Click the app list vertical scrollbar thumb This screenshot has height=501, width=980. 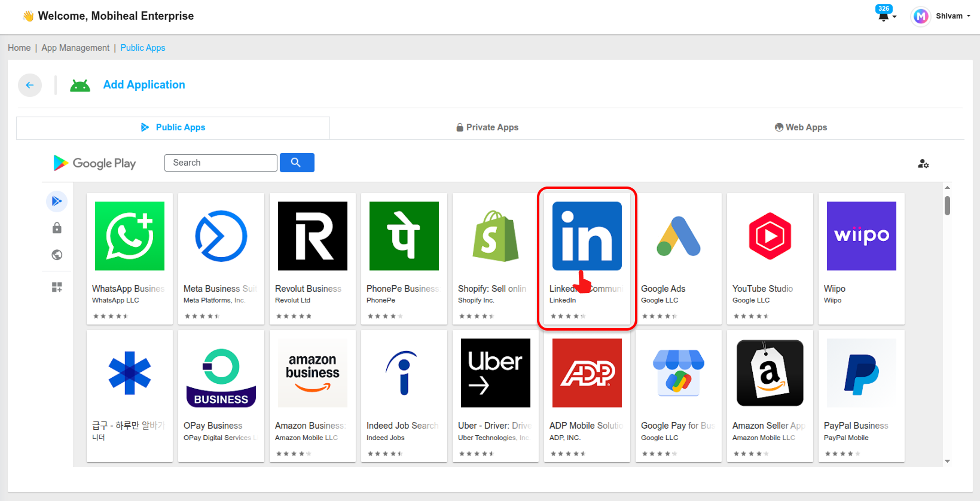click(947, 205)
